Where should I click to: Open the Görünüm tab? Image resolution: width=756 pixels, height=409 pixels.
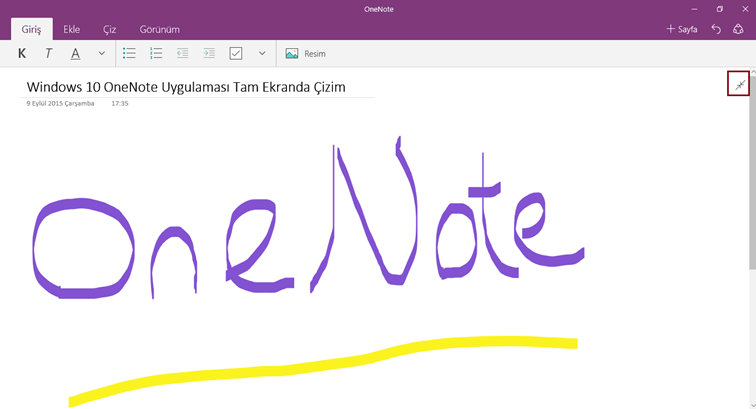coord(160,29)
